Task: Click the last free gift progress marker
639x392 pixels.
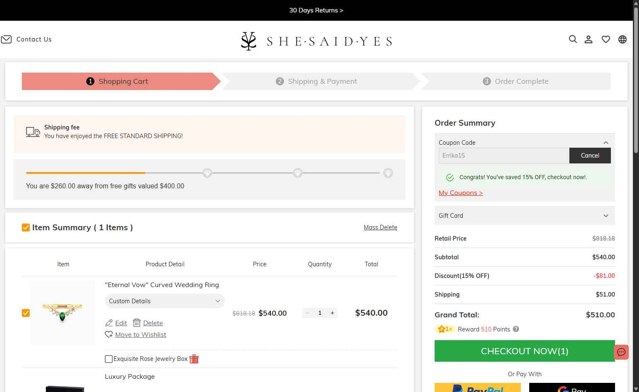Action: (388, 173)
